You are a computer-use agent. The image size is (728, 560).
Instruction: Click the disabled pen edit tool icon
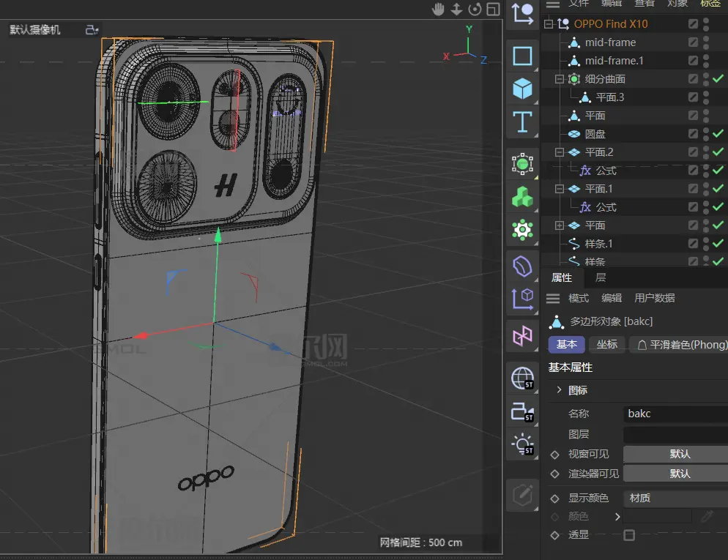[522, 495]
